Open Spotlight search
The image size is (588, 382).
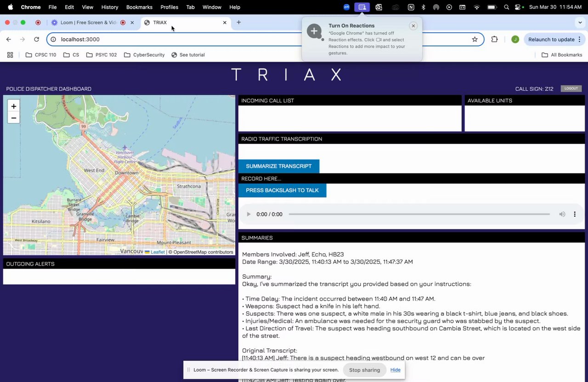point(506,7)
